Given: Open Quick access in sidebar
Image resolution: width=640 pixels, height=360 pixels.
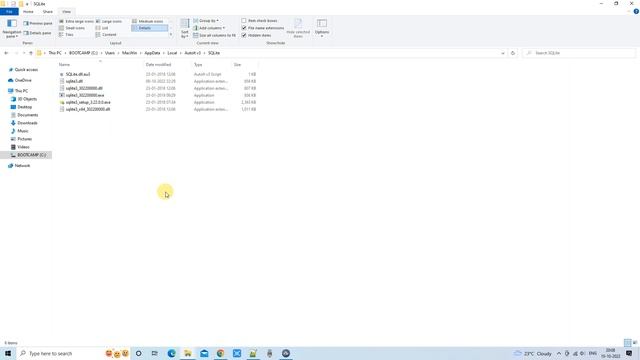Looking at the screenshot, I should click(x=26, y=70).
